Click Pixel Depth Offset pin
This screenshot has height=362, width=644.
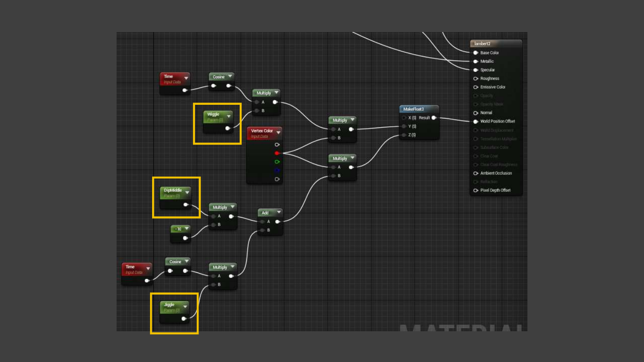click(x=475, y=191)
